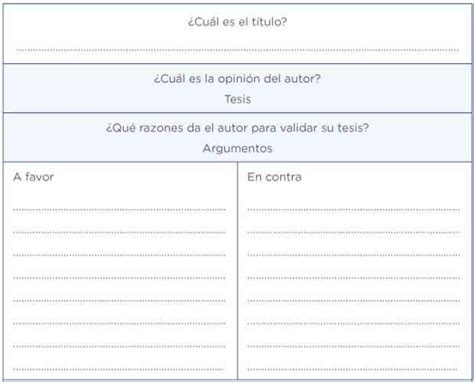Click the '¿Qué razones da el autor...' question
The image size is (474, 382).
[x=237, y=128]
